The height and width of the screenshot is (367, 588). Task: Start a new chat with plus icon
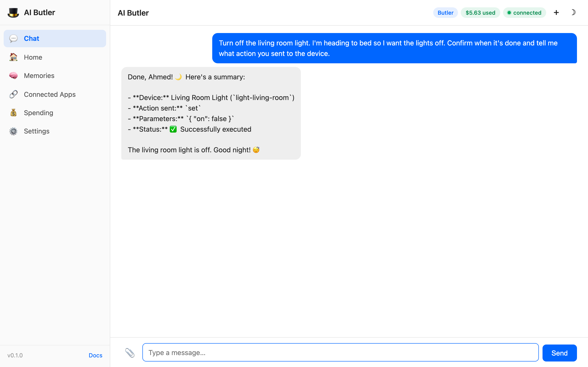click(556, 13)
